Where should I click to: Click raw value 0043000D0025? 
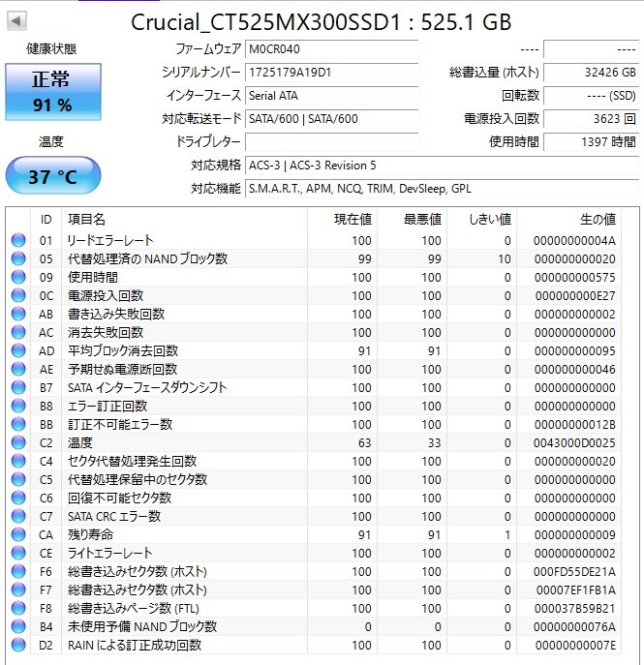click(574, 442)
